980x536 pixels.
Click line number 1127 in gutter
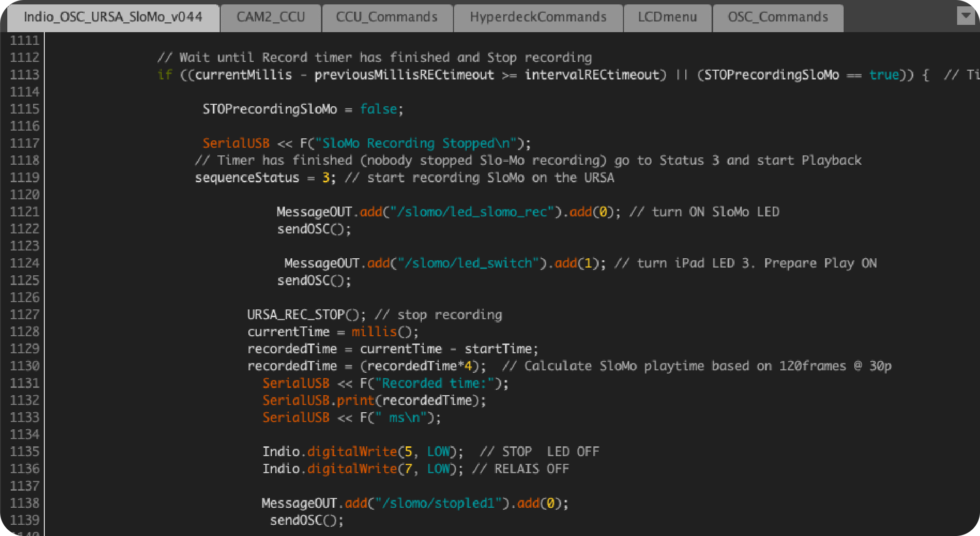point(24,315)
